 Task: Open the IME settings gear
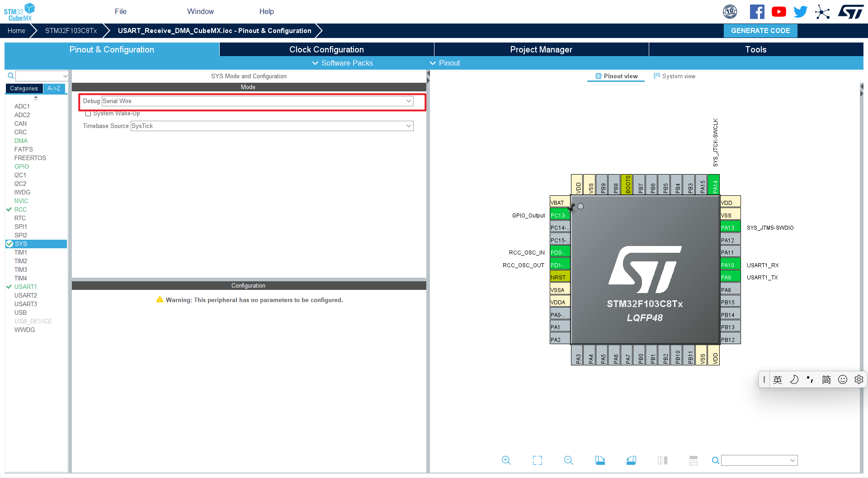click(x=859, y=380)
